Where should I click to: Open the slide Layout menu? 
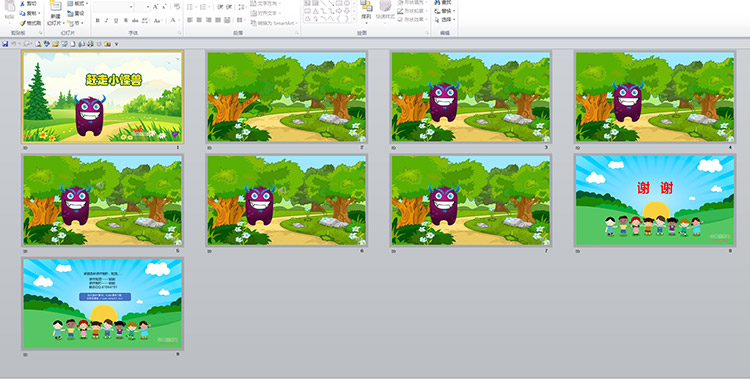click(x=77, y=4)
